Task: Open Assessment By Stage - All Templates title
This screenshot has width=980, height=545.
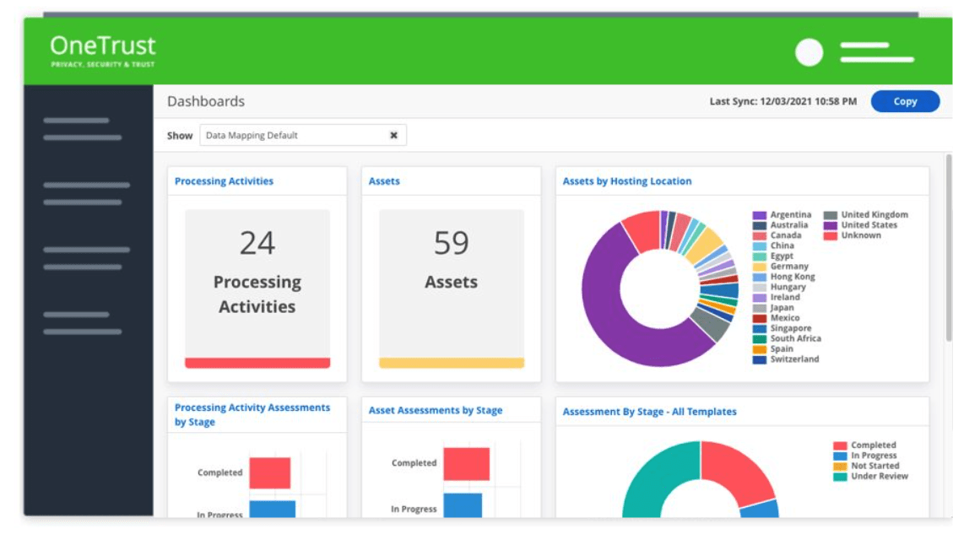Action: tap(649, 412)
